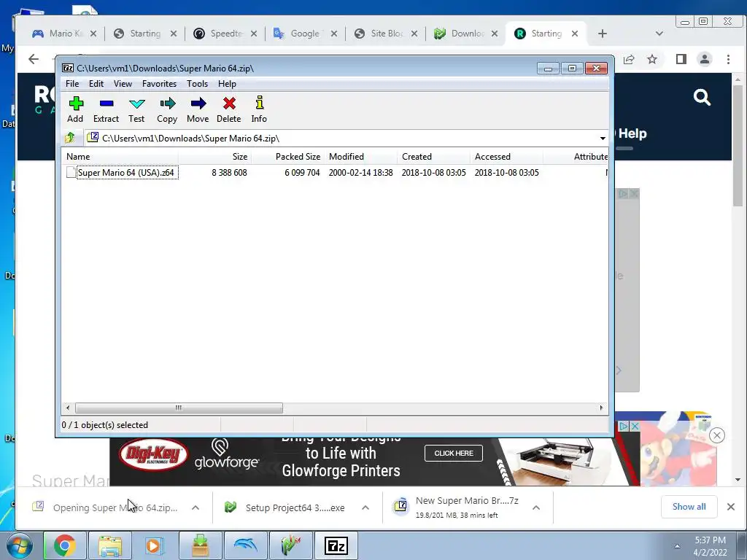Click the Add button in 7-Zip toolbar
Screen dimensions: 747x560
[x=75, y=109]
